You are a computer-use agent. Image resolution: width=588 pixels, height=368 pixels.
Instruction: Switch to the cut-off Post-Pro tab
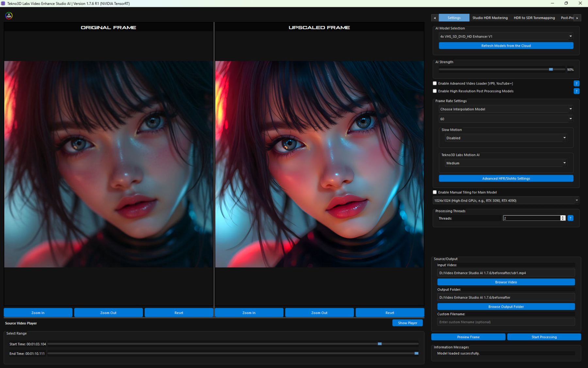(x=567, y=18)
